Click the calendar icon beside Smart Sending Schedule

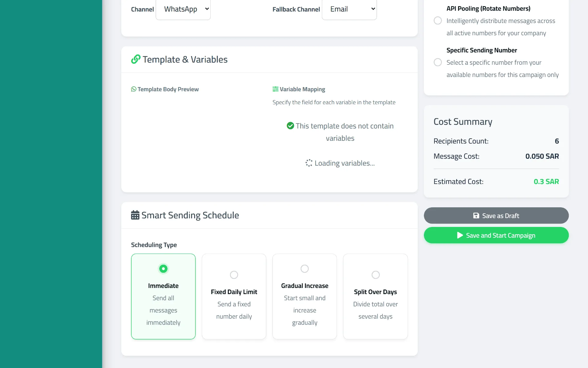(135, 215)
